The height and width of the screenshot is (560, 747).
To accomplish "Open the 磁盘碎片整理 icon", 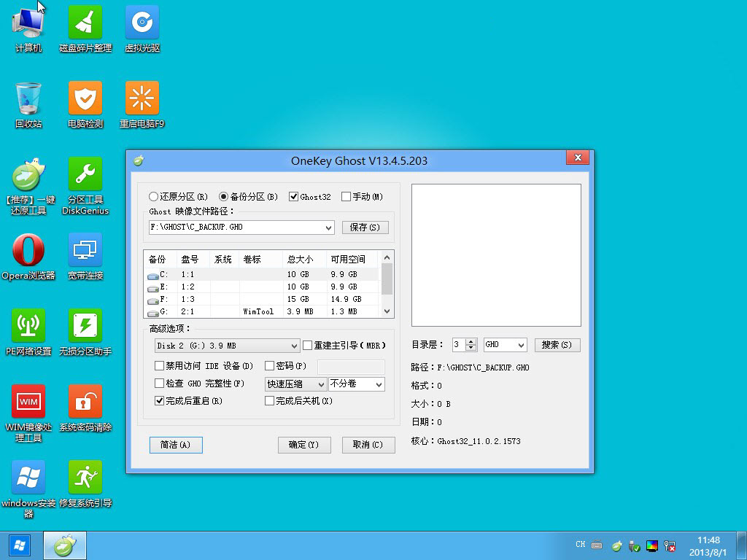I will 85,29.
